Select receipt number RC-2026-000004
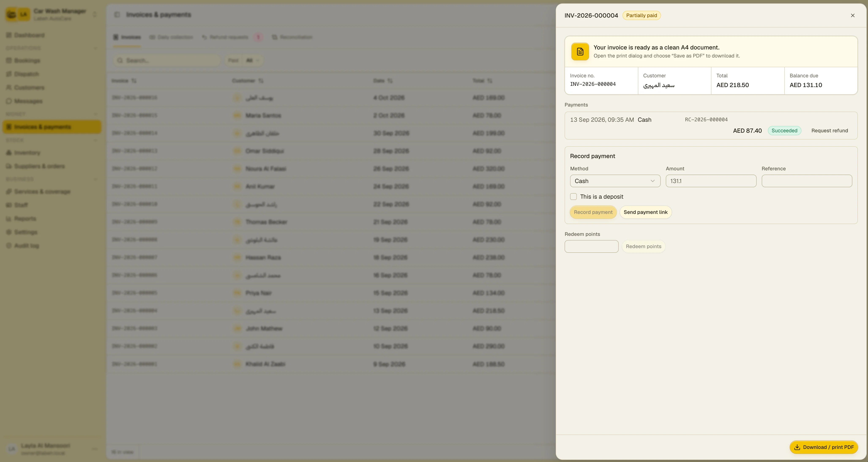 (706, 120)
